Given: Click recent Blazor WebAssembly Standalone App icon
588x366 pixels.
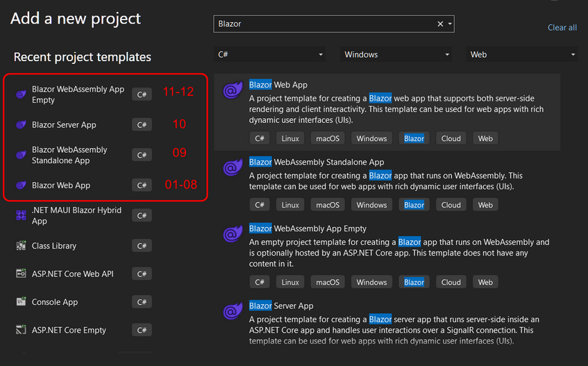Looking at the screenshot, I should click(x=21, y=155).
